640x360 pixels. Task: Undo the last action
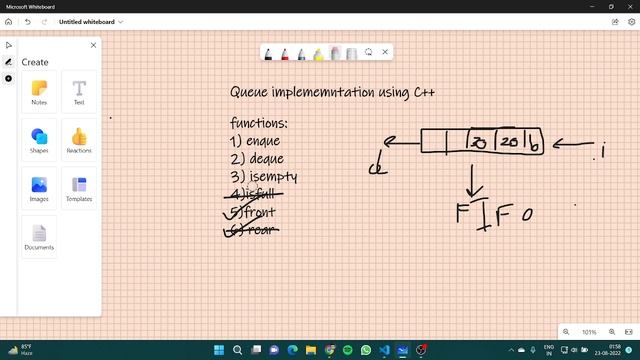coord(27,22)
